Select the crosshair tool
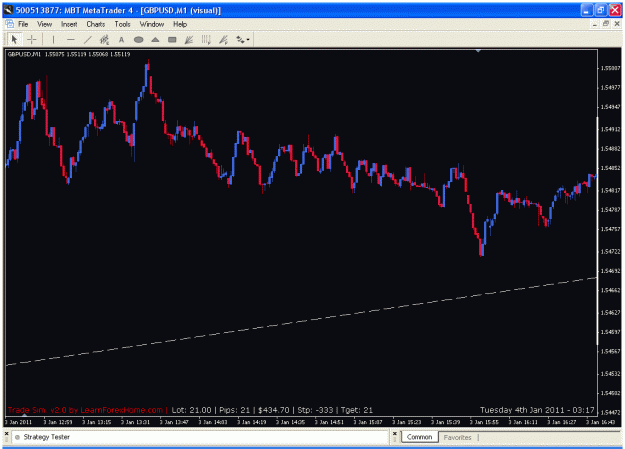Viewport: 625px width, 449px height. (31, 39)
